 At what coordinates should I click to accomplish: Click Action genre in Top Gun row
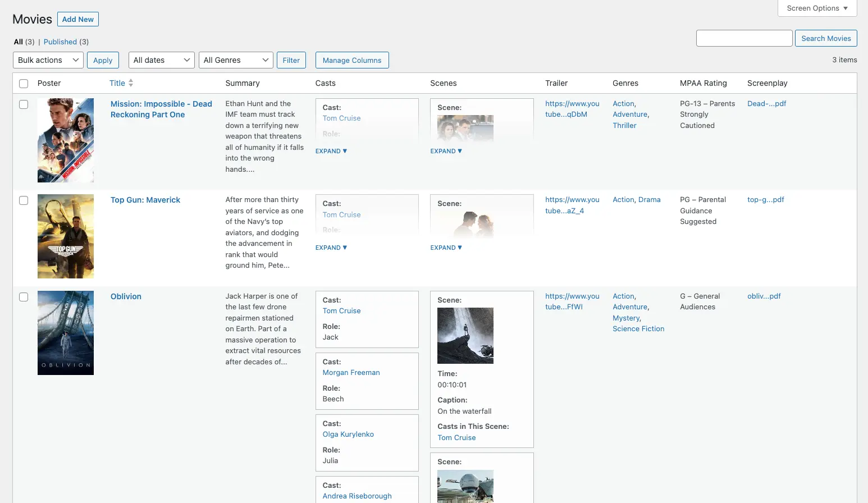pyautogui.click(x=623, y=200)
